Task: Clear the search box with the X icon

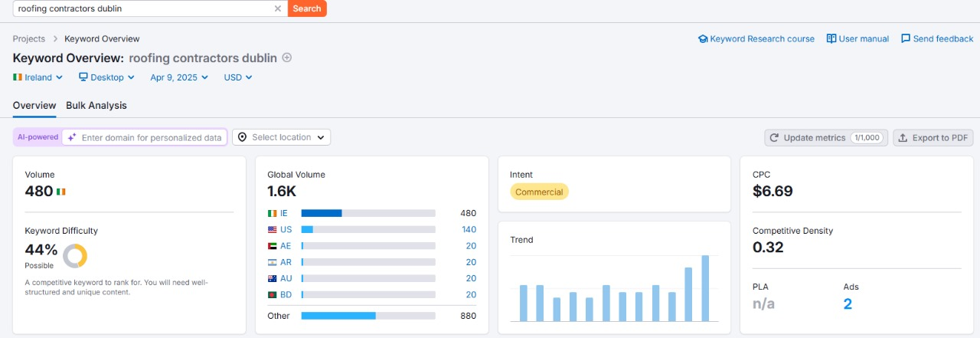Action: 278,8
